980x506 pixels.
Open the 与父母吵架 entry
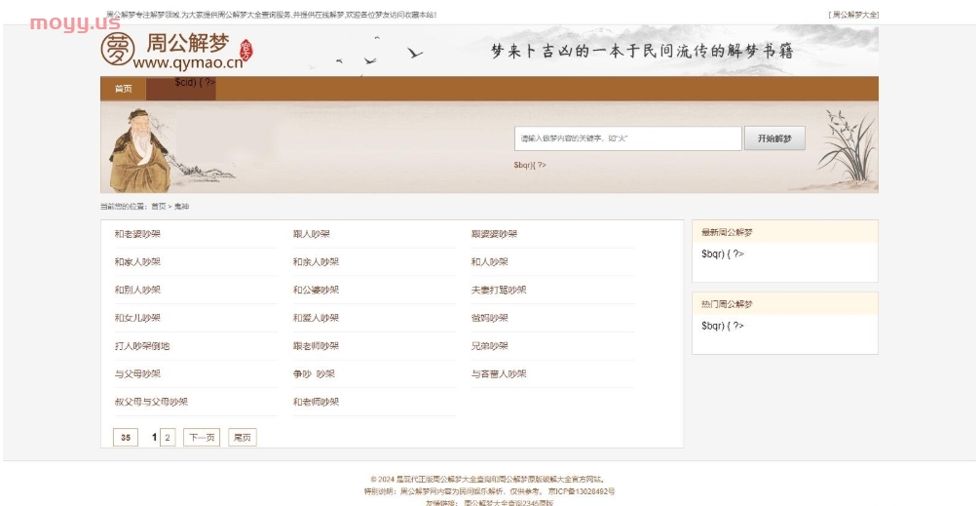pyautogui.click(x=137, y=374)
